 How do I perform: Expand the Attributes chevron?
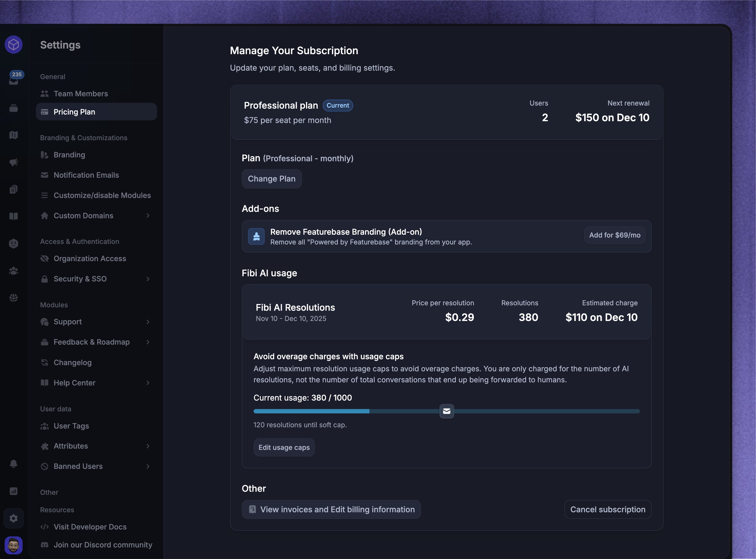tap(148, 446)
